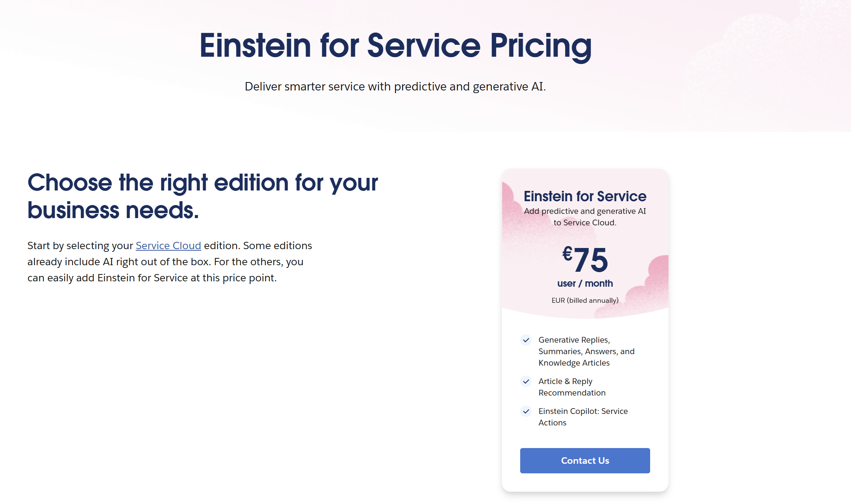
Task: Click Einstein Copilot: Service Actions feature text
Action: pos(583,417)
